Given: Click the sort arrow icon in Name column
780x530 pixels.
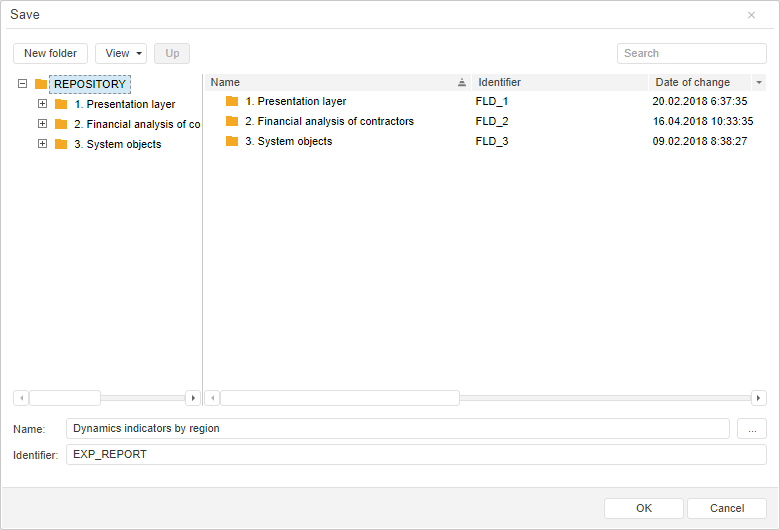Looking at the screenshot, I should [462, 83].
